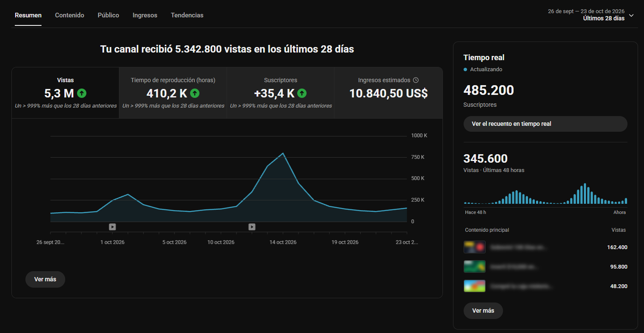This screenshot has width=644, height=333.
Task: Click the last 48 hours views bar chart
Action: point(545,194)
